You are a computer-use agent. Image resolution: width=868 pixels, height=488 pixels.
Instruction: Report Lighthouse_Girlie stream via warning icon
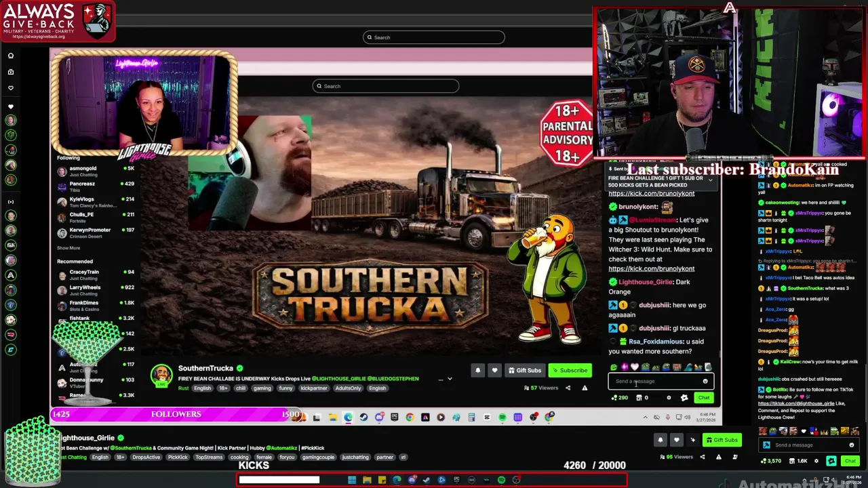(719, 457)
